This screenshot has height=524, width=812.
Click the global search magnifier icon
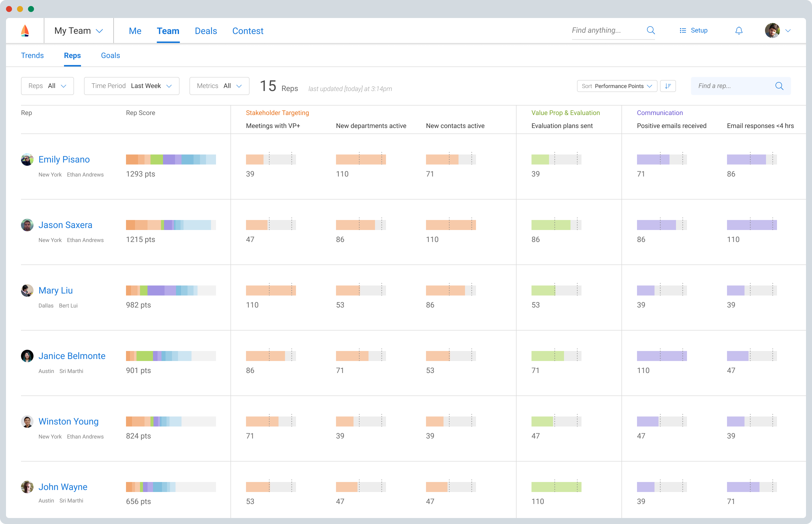650,30
